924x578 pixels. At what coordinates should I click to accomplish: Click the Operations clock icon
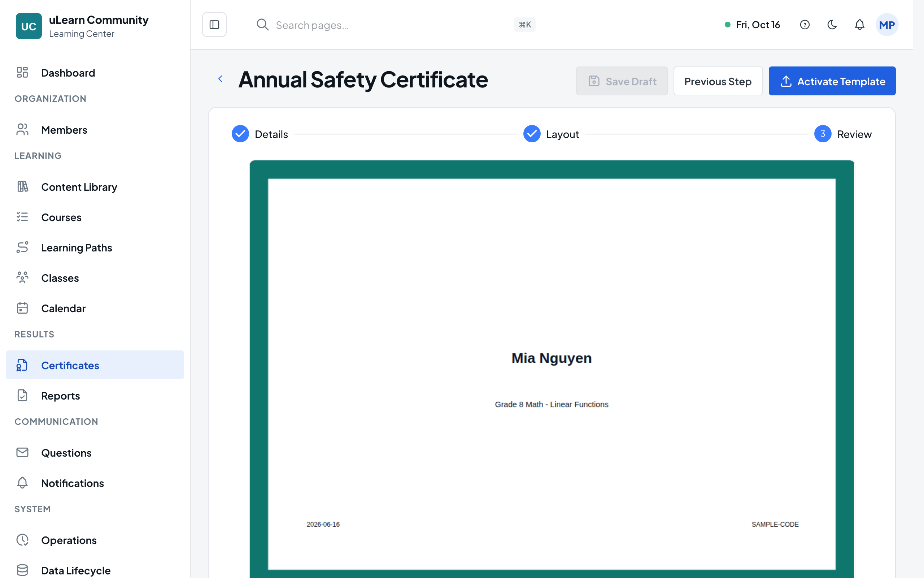(22, 540)
